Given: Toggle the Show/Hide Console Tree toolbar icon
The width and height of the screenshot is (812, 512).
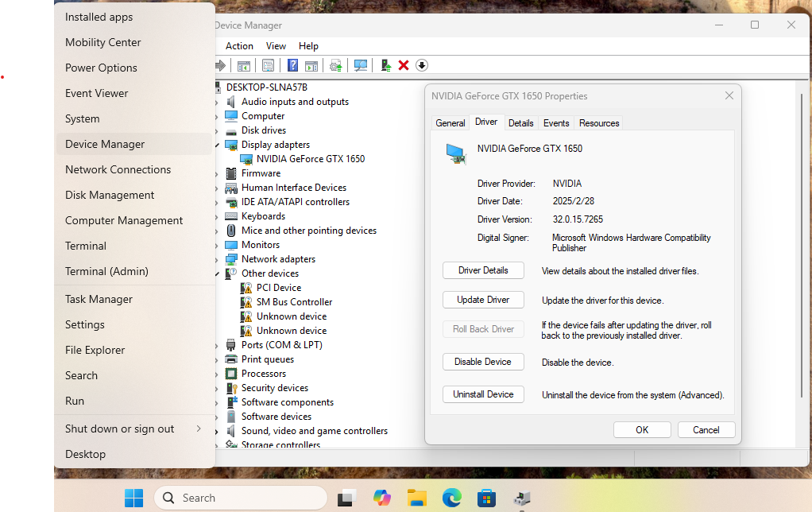Looking at the screenshot, I should pos(243,65).
